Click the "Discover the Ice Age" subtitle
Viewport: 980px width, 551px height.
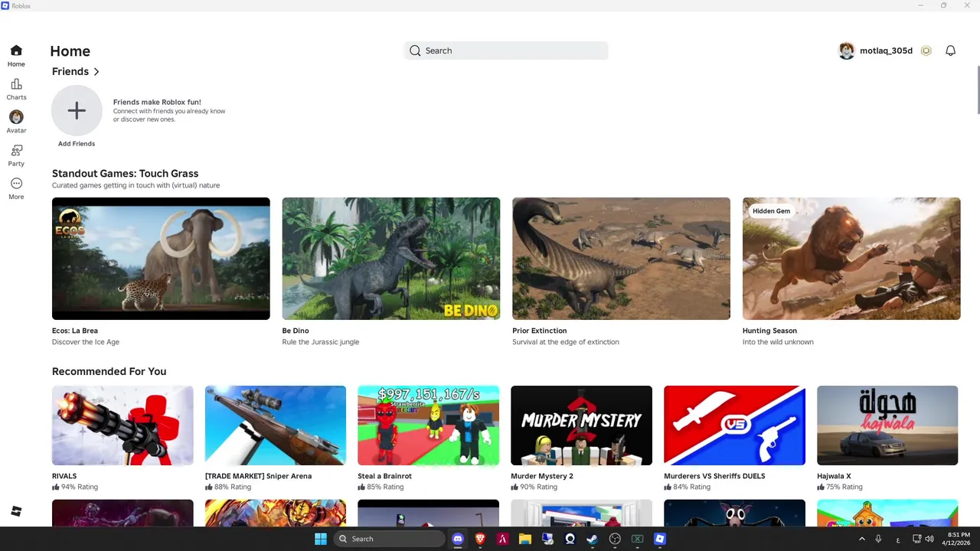point(86,342)
